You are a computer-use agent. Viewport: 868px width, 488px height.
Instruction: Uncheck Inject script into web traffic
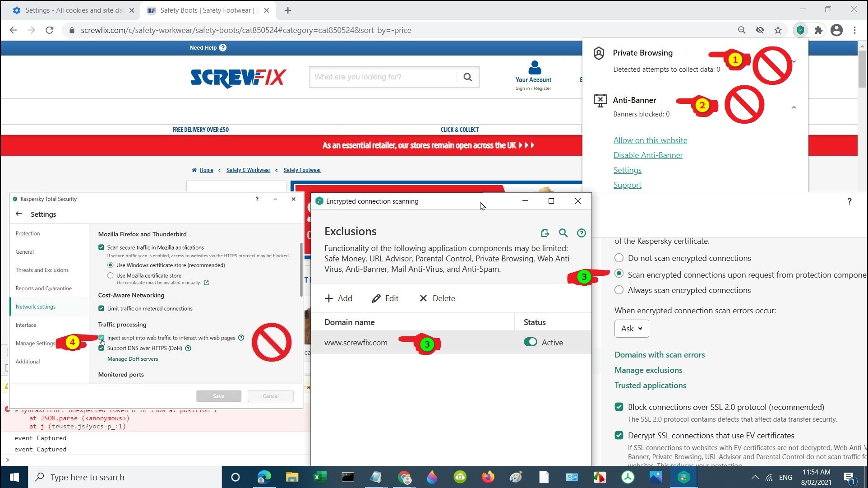click(x=101, y=338)
